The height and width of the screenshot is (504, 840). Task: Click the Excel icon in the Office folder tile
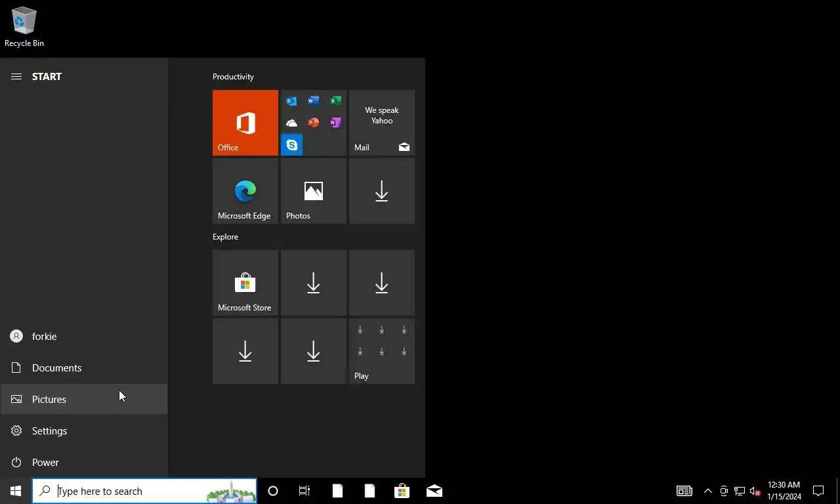335,101
